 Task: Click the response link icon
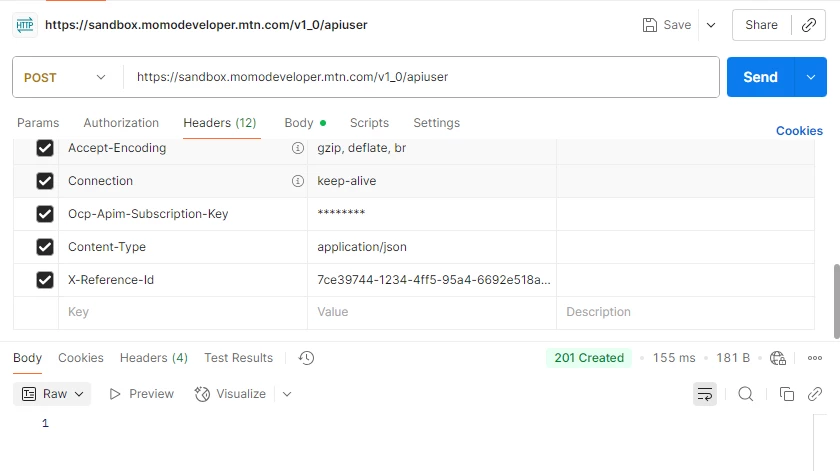815,394
